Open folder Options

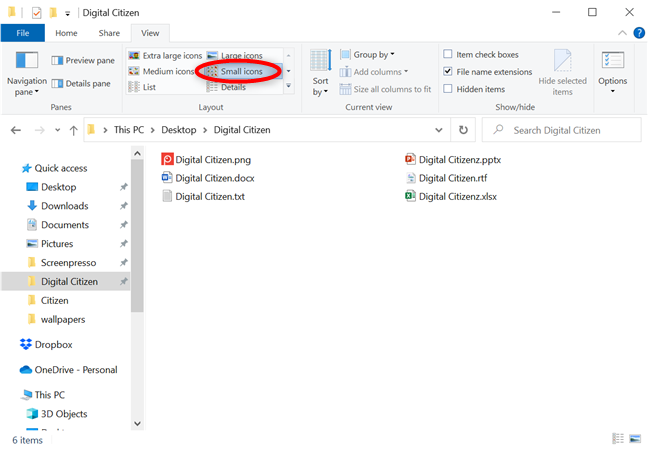[x=612, y=73]
